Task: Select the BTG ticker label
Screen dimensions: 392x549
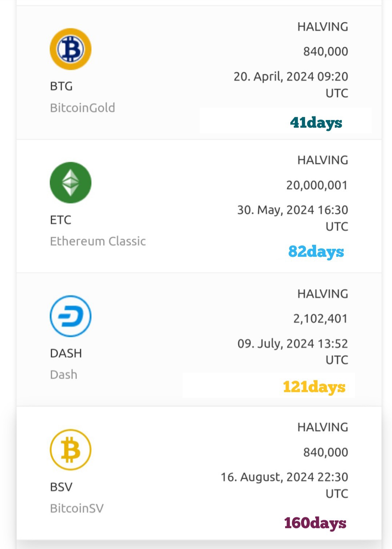Action: [61, 86]
